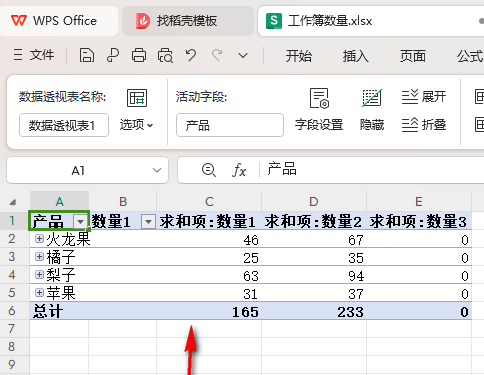
Task: Click the 总计 total label cell
Action: [59, 311]
